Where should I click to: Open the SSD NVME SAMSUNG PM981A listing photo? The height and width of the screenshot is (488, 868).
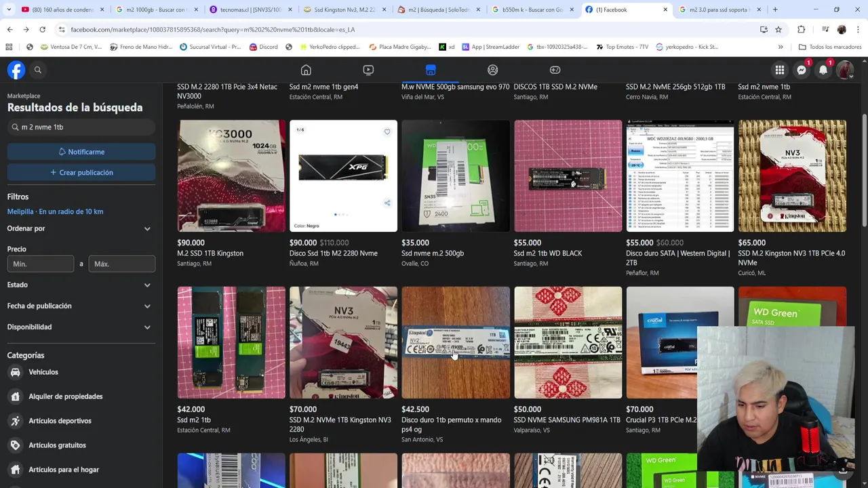[x=568, y=342]
